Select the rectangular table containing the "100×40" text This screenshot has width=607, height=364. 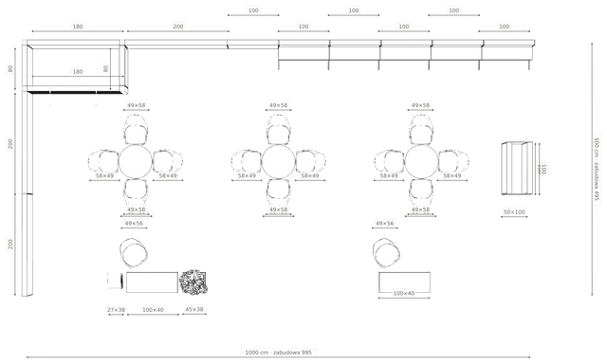coord(404,282)
